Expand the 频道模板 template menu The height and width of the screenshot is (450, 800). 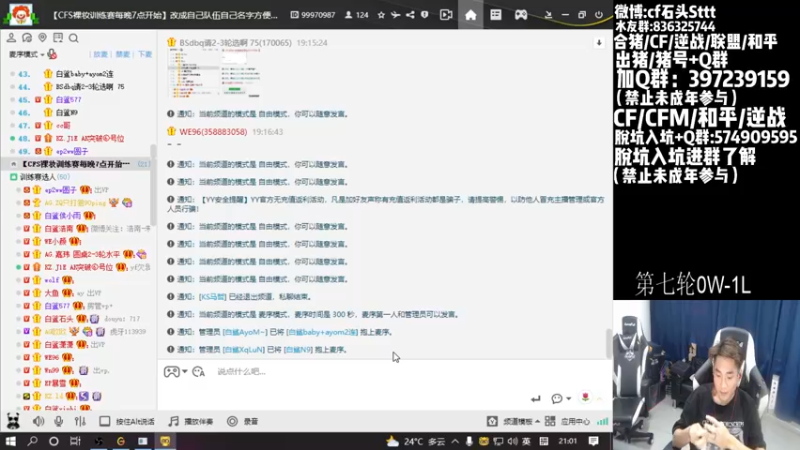pos(513,421)
